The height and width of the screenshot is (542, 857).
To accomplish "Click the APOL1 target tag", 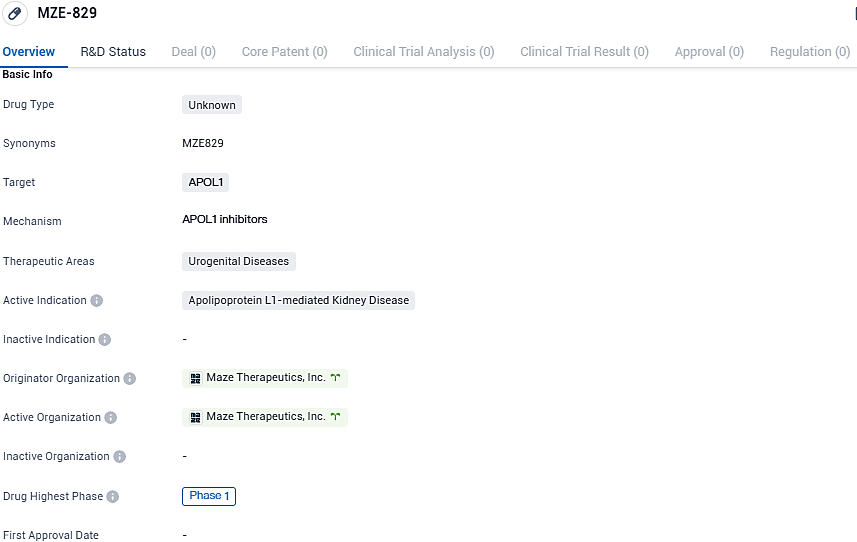I will click(x=206, y=183).
